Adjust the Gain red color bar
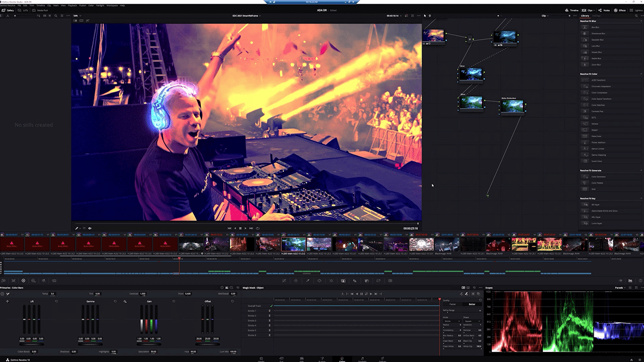 pyautogui.click(x=146, y=325)
